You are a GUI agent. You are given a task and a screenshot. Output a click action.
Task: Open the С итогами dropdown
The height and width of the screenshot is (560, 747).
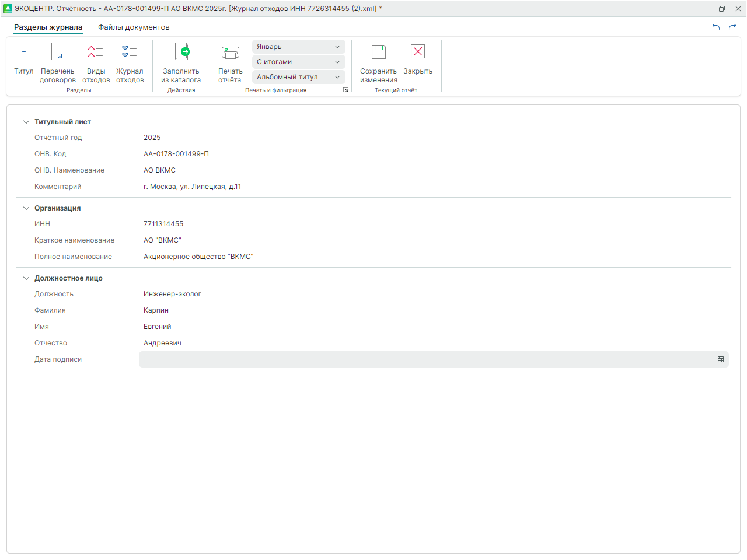298,62
